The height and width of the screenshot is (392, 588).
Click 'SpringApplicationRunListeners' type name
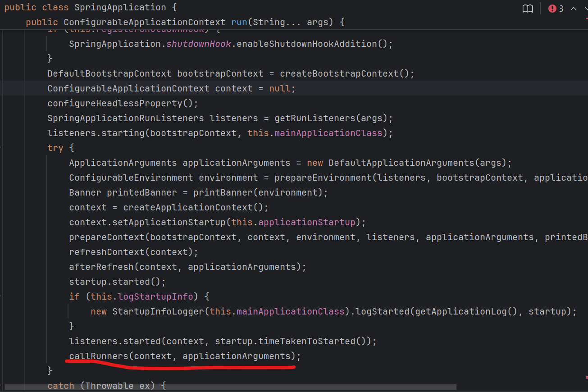coord(126,118)
